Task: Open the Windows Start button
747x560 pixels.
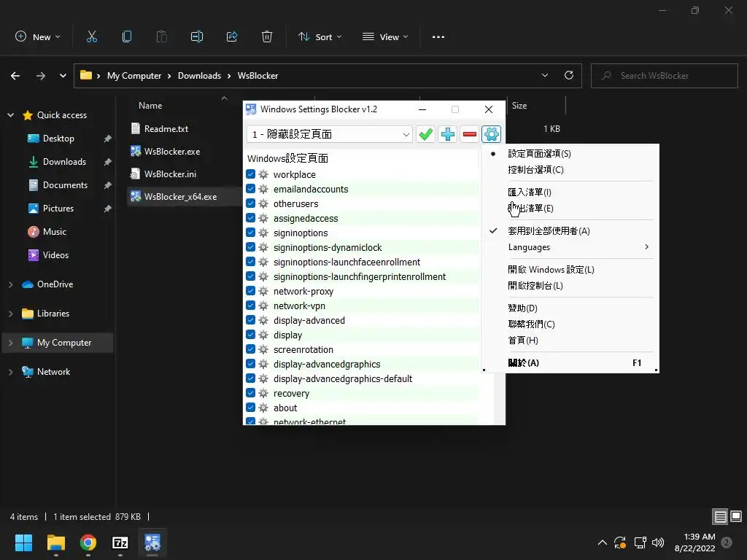Action: pos(23,542)
